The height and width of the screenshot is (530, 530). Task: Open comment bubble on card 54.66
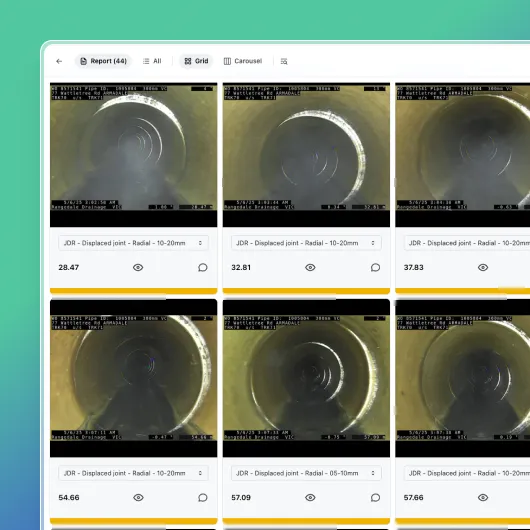[x=202, y=498]
